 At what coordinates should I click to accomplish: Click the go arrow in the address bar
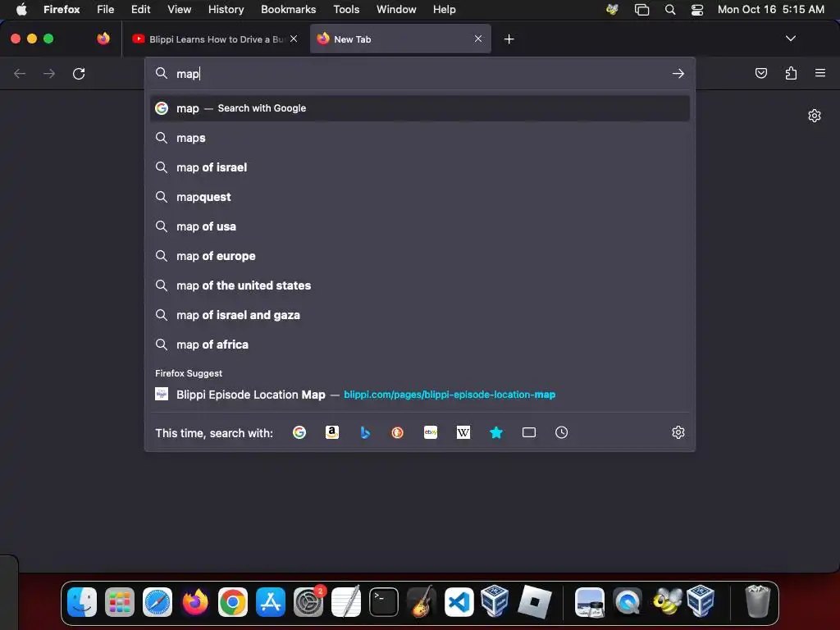[x=678, y=73]
